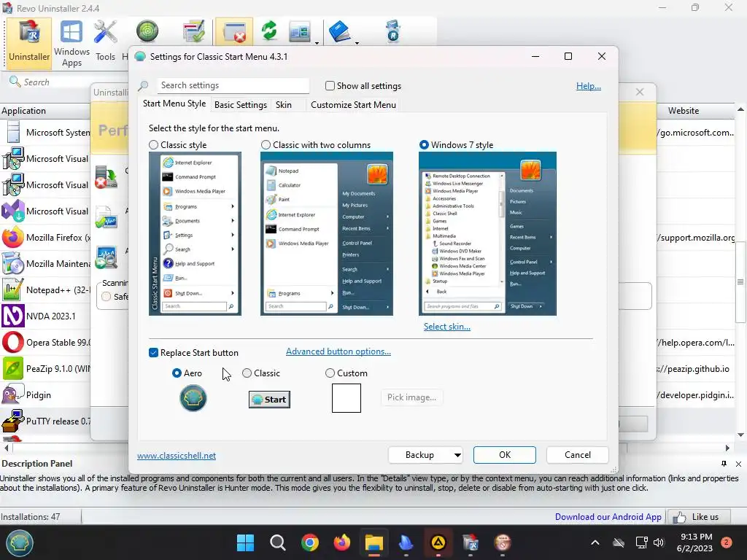Click OK button in settings dialog

(505, 455)
